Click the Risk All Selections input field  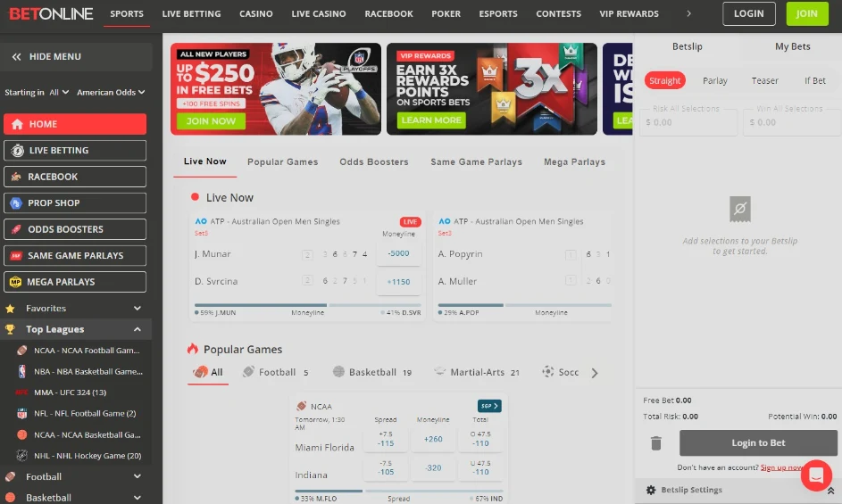coord(688,122)
